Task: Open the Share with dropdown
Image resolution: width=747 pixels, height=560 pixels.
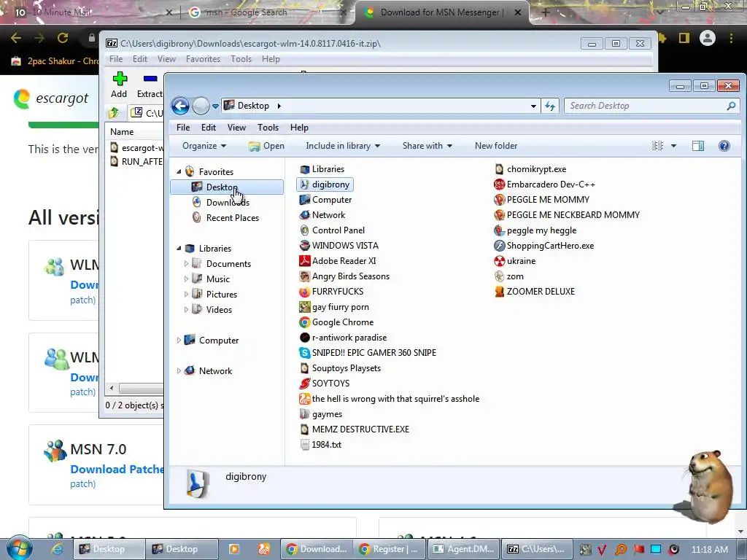Action: (427, 146)
